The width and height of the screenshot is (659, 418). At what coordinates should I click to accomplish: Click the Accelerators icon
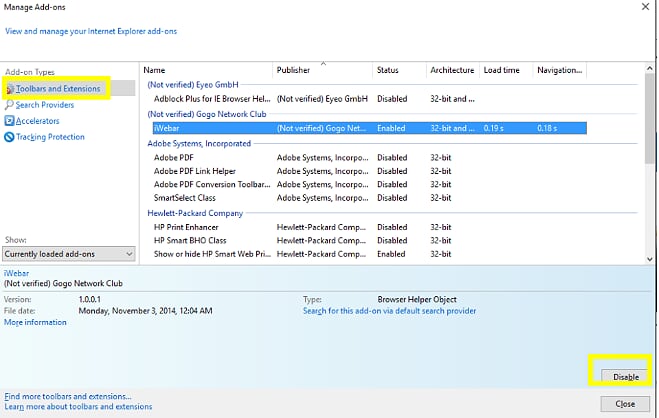tap(9, 121)
